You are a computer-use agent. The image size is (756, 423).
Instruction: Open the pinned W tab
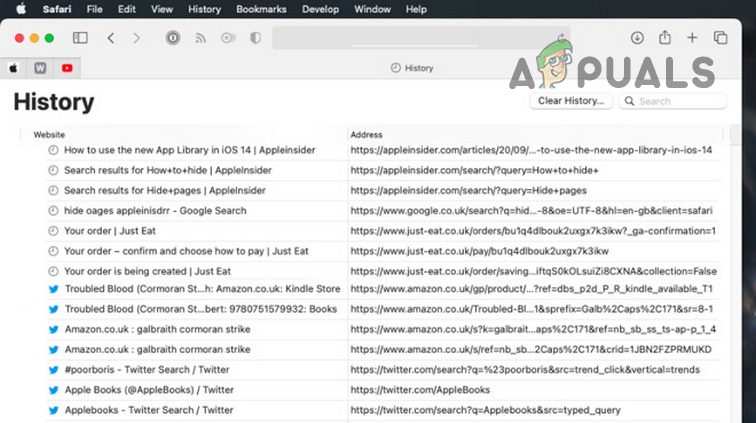coord(40,68)
